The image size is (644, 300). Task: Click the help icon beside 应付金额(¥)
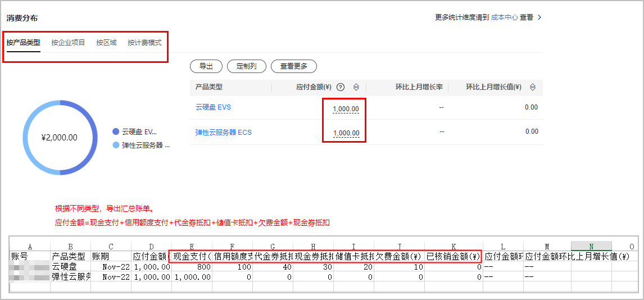[341, 87]
